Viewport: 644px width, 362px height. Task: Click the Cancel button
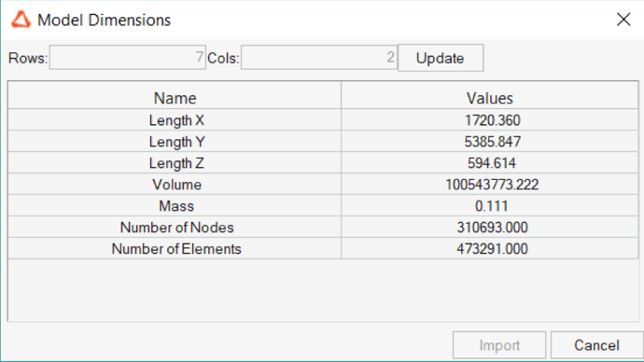596,345
